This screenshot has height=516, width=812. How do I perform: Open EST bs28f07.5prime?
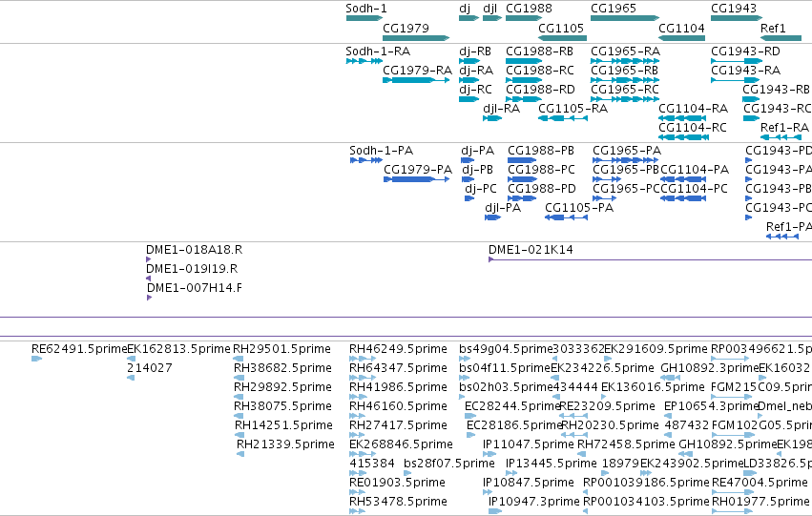[x=449, y=464]
